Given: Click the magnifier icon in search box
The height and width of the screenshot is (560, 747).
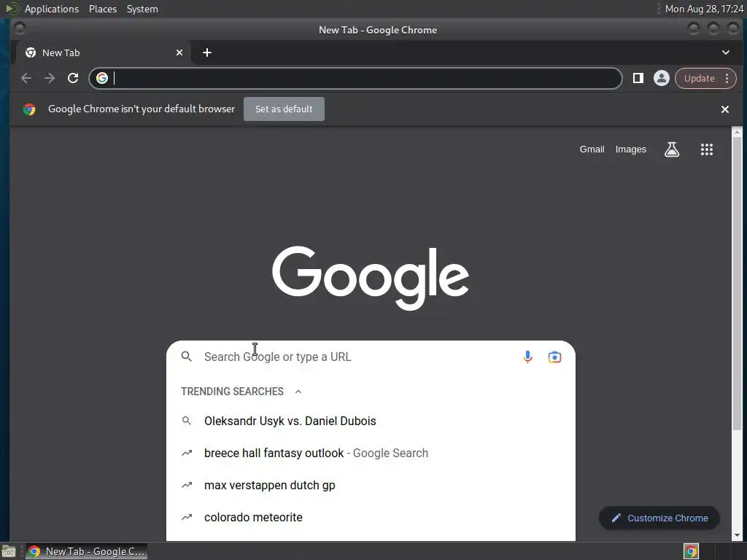Looking at the screenshot, I should click(186, 357).
